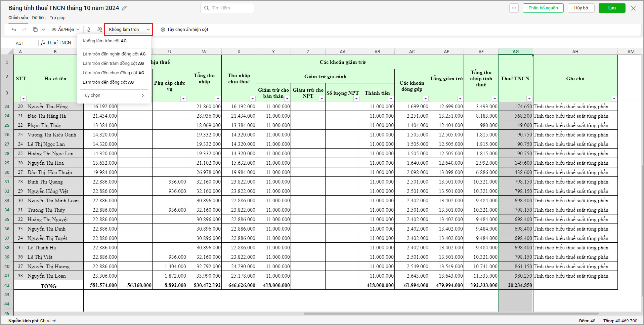Click the Tìm kiếm search field
The width and height of the screenshot is (644, 325).
point(227,8)
